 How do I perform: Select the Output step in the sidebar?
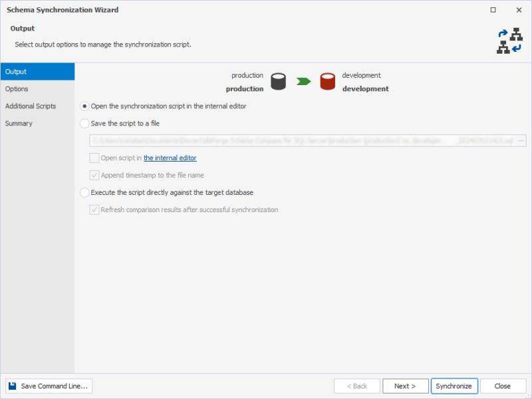pos(15,71)
